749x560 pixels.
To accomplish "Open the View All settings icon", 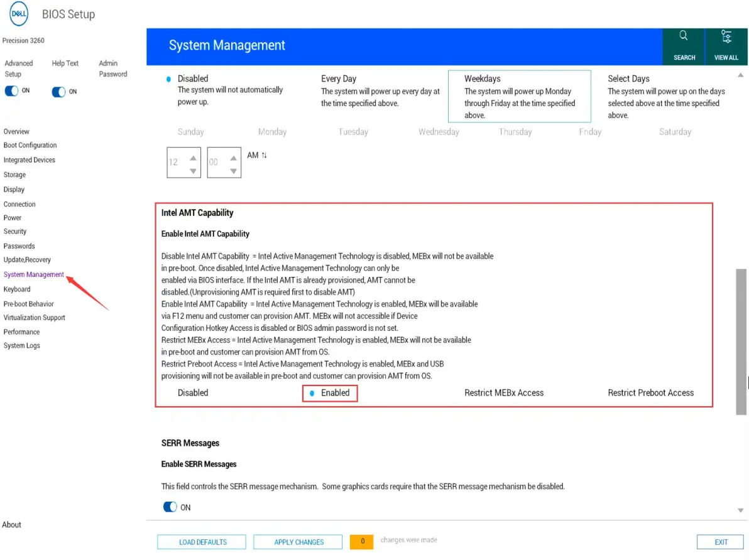I will click(726, 36).
